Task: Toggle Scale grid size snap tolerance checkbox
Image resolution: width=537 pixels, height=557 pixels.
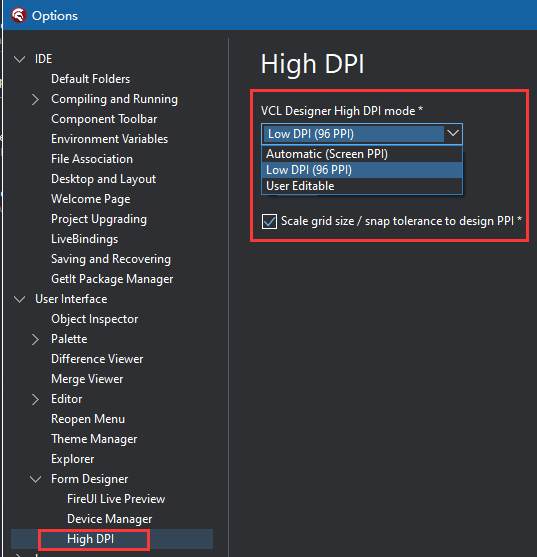Action: [269, 221]
